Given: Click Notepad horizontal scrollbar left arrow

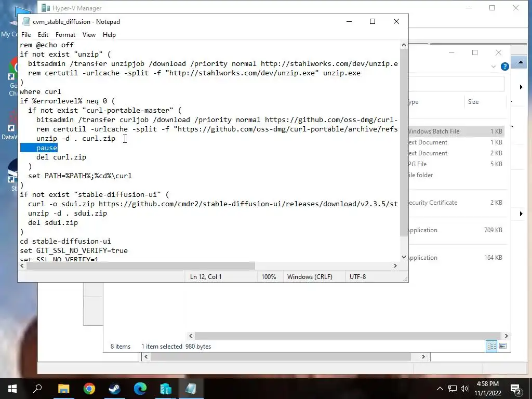Looking at the screenshot, I should tap(22, 265).
